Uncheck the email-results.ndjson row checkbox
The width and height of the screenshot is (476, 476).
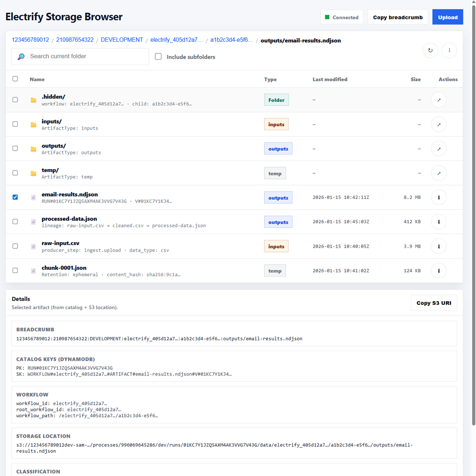pyautogui.click(x=15, y=197)
